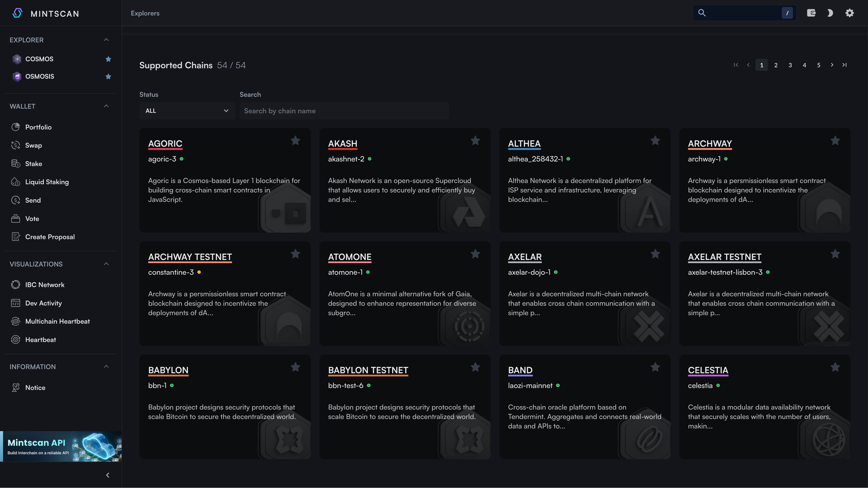Image resolution: width=868 pixels, height=488 pixels.
Task: Unfavorite COSMOS using its blue star
Action: [x=108, y=59]
